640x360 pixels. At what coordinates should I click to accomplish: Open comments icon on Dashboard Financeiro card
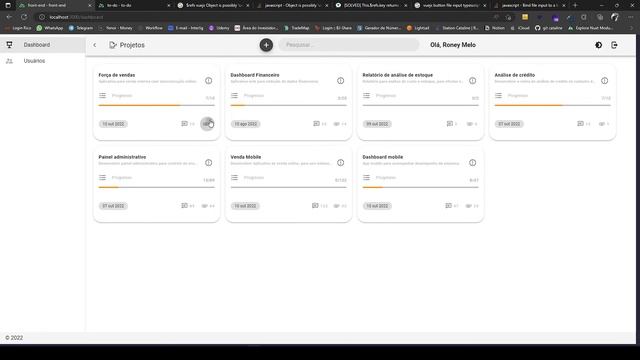click(x=316, y=124)
